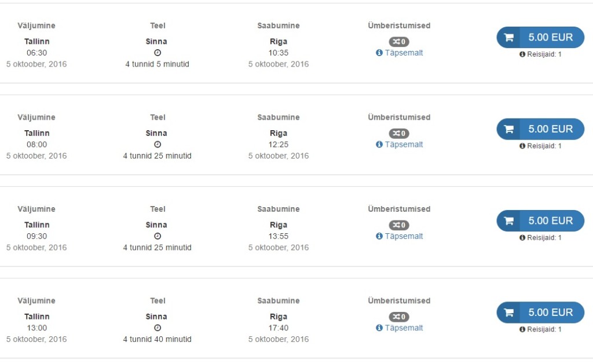Image resolution: width=593 pixels, height=364 pixels.
Task: Click clock icon for 4 tunnid 5 minutid
Action: (158, 53)
